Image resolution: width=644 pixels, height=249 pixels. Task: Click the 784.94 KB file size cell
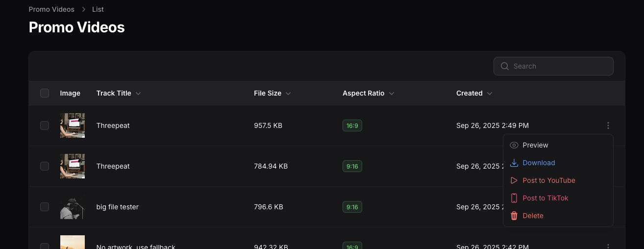point(271,166)
